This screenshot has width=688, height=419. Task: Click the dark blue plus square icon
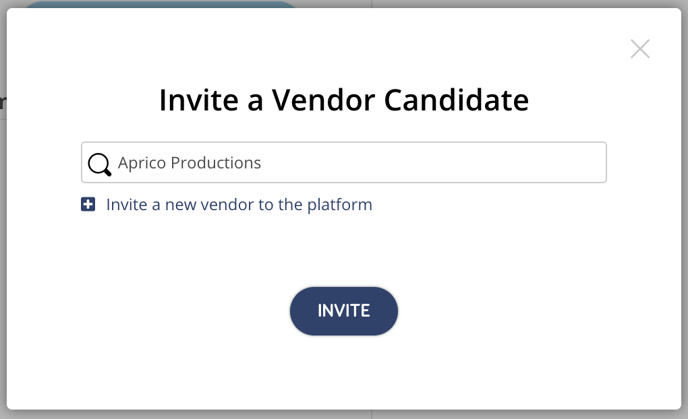(88, 204)
